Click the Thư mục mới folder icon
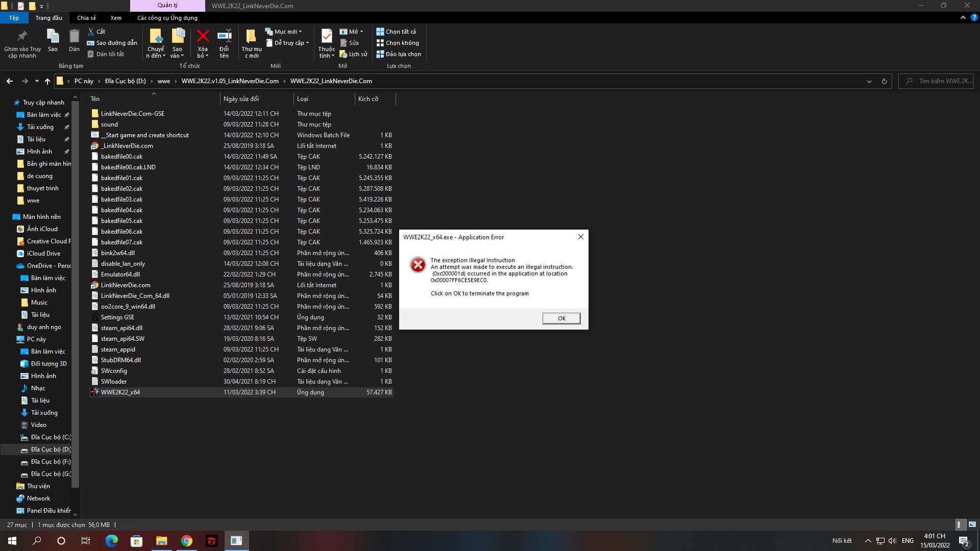The image size is (980, 551). (251, 36)
